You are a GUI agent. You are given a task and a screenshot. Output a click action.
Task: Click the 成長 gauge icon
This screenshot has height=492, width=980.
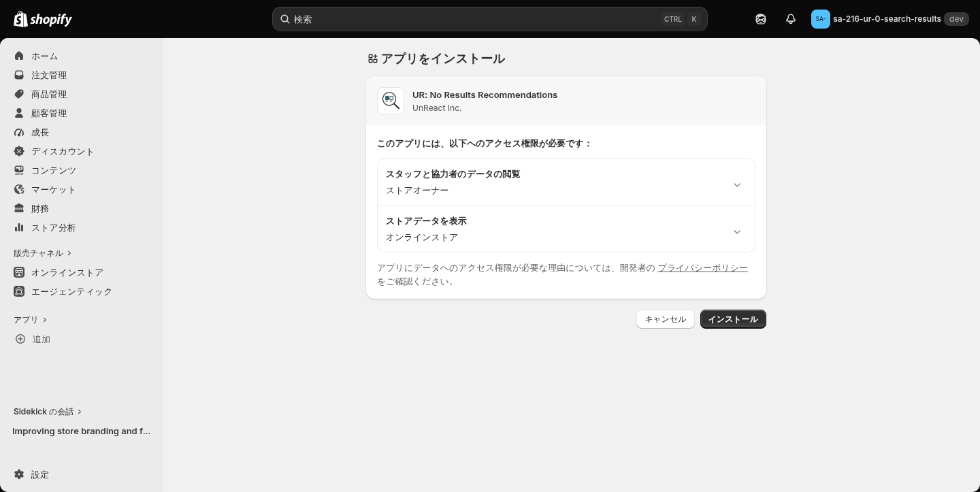tap(19, 132)
